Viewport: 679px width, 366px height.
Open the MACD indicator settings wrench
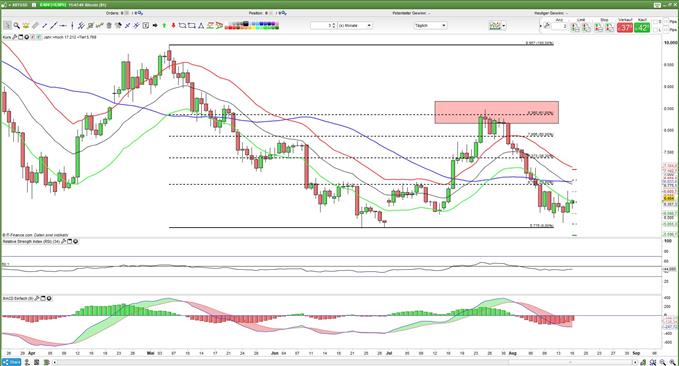tap(37, 298)
